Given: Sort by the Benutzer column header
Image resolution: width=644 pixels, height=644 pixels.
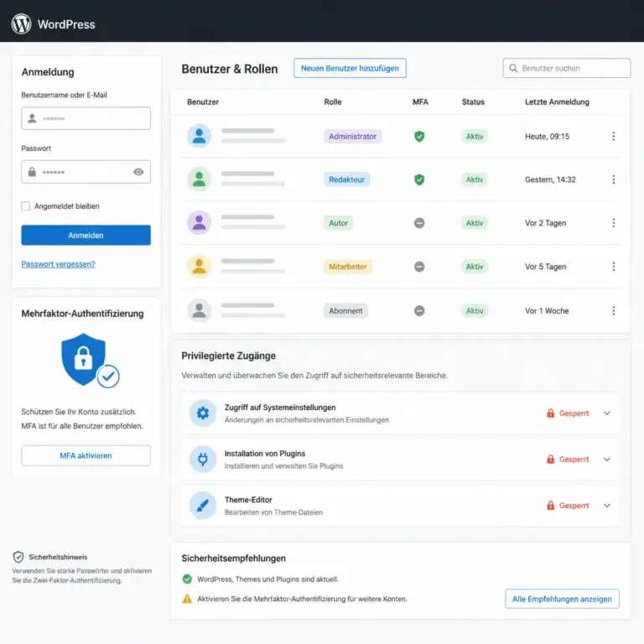Looking at the screenshot, I should click(x=203, y=101).
